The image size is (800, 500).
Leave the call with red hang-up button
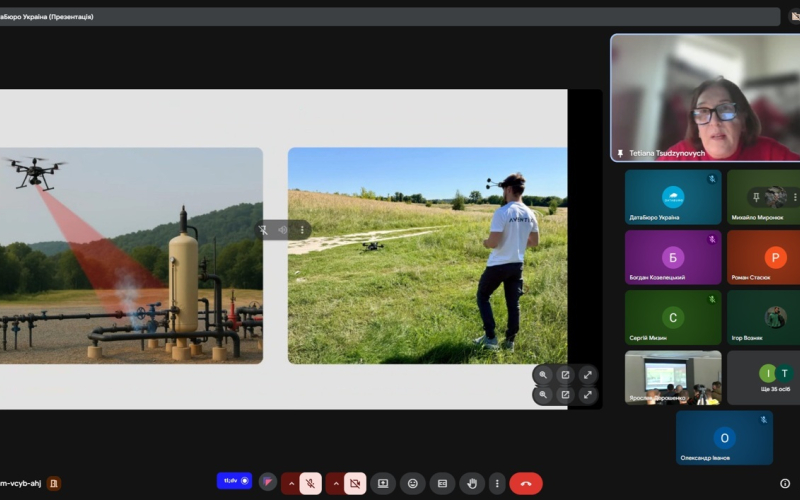[526, 484]
